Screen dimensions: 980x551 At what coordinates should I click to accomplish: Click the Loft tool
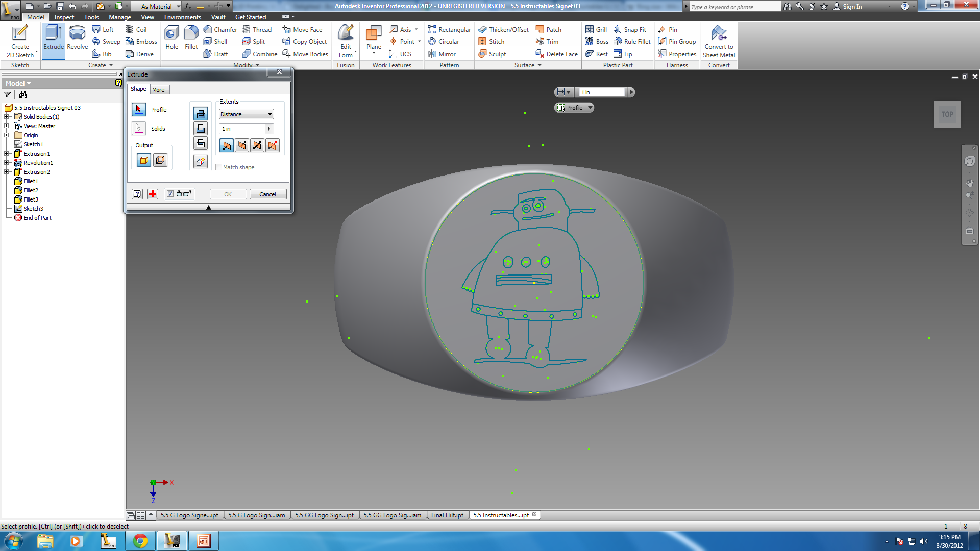click(x=103, y=29)
